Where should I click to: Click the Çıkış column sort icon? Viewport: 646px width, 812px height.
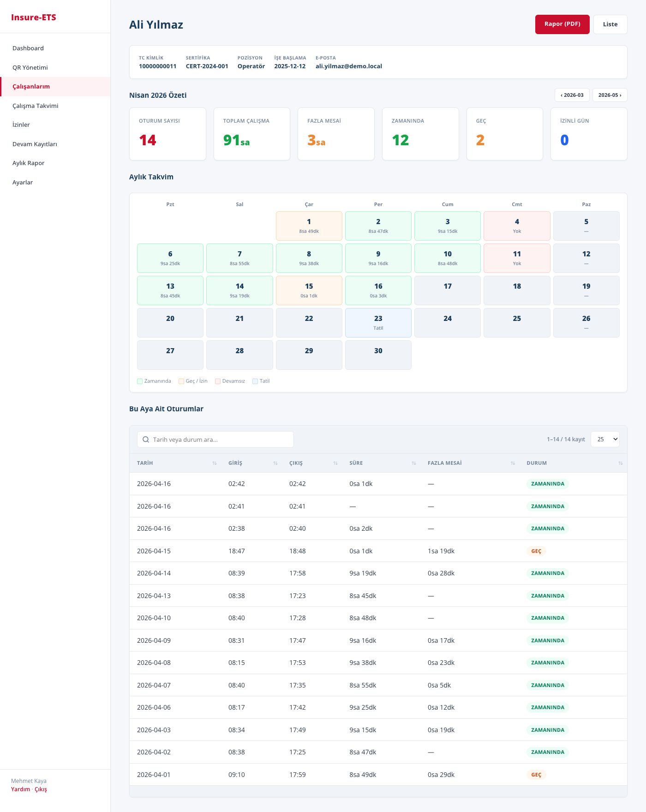335,463
